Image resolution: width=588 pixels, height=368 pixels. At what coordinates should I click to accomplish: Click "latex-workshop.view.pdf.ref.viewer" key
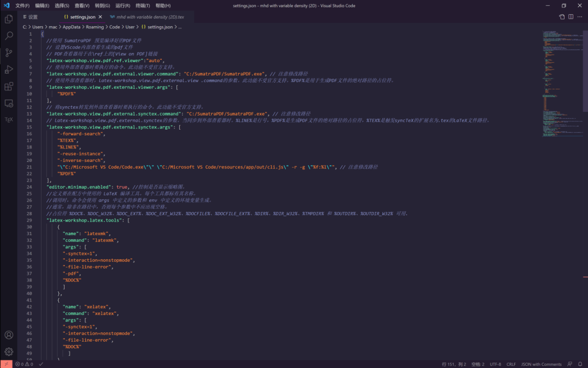click(96, 61)
